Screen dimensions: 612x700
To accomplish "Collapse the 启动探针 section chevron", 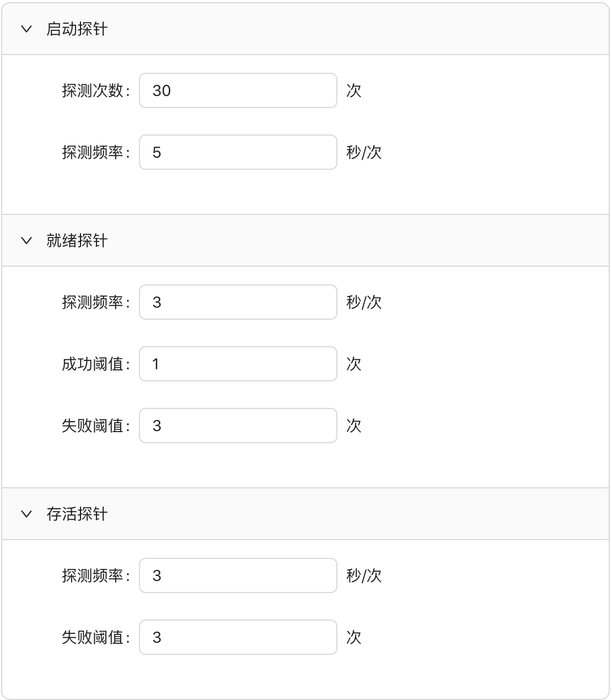I will [26, 29].
